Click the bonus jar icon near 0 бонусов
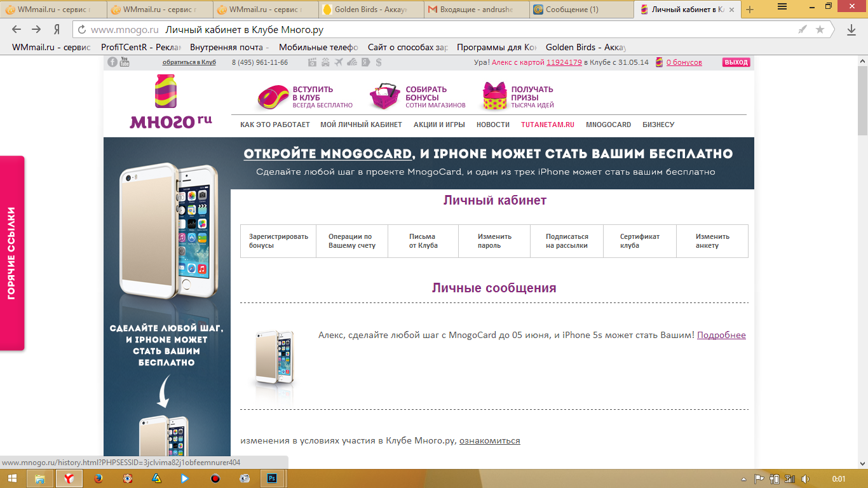 [659, 62]
